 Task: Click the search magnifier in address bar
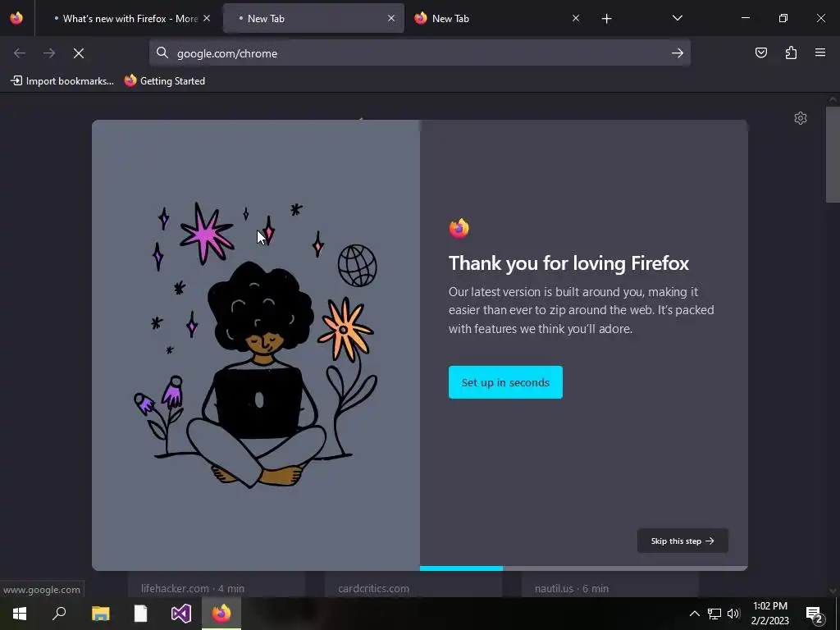click(162, 52)
